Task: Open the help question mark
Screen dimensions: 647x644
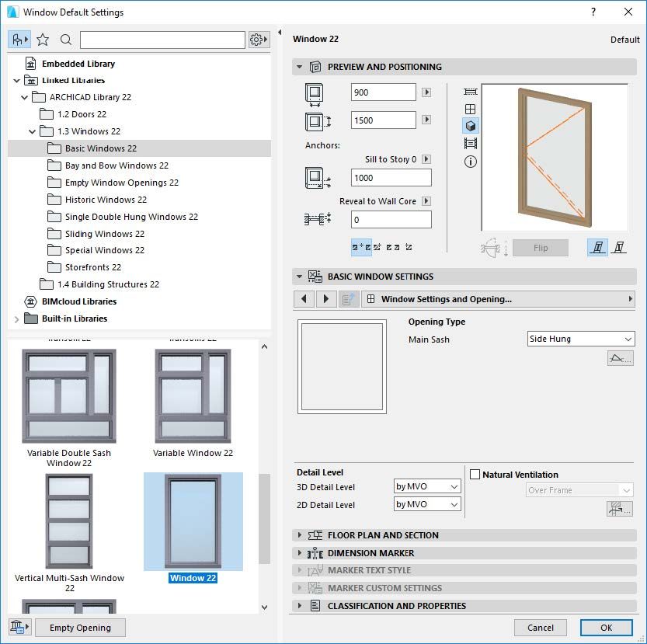Action: point(593,12)
